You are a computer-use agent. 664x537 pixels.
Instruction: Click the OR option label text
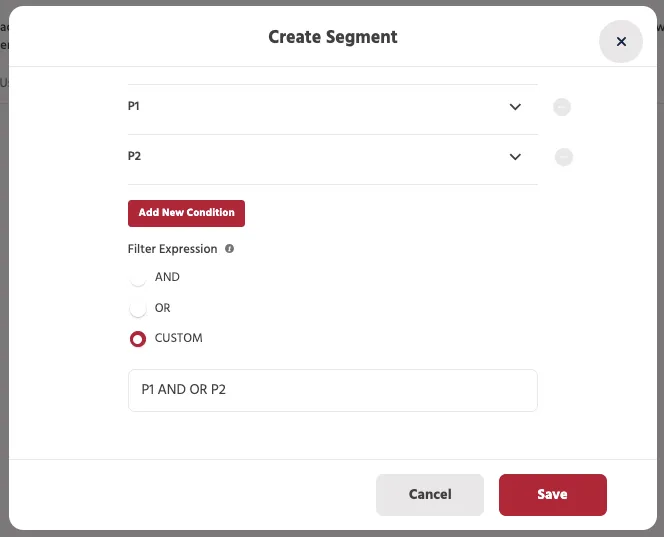coord(163,307)
